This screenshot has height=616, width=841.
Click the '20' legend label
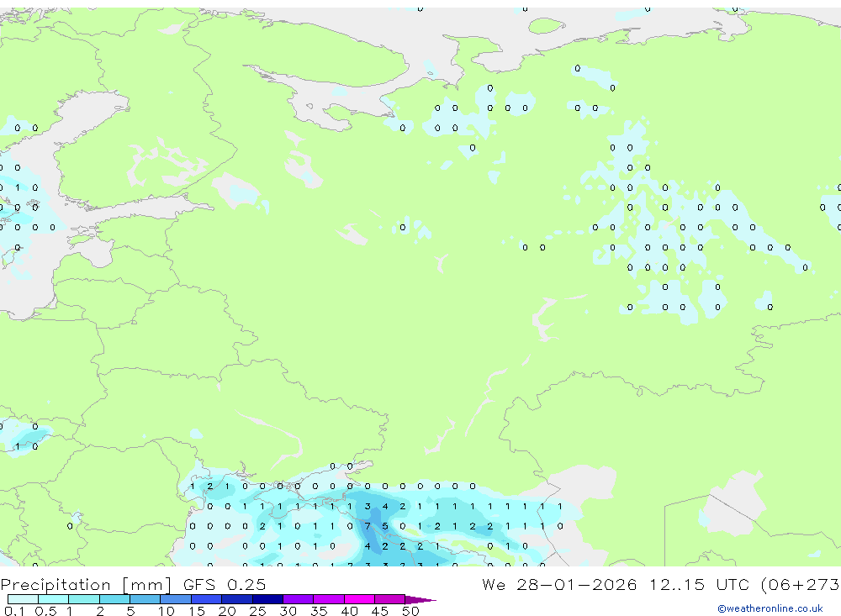point(227,611)
